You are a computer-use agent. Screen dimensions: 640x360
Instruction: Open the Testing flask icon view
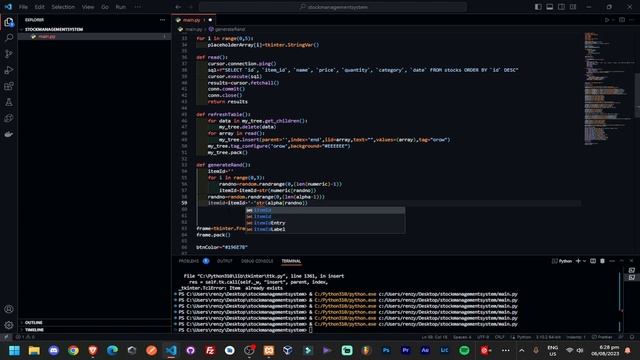(x=9, y=102)
